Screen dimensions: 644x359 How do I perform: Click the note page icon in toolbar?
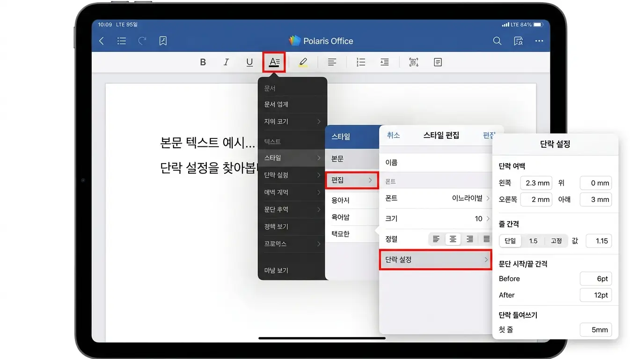point(438,62)
